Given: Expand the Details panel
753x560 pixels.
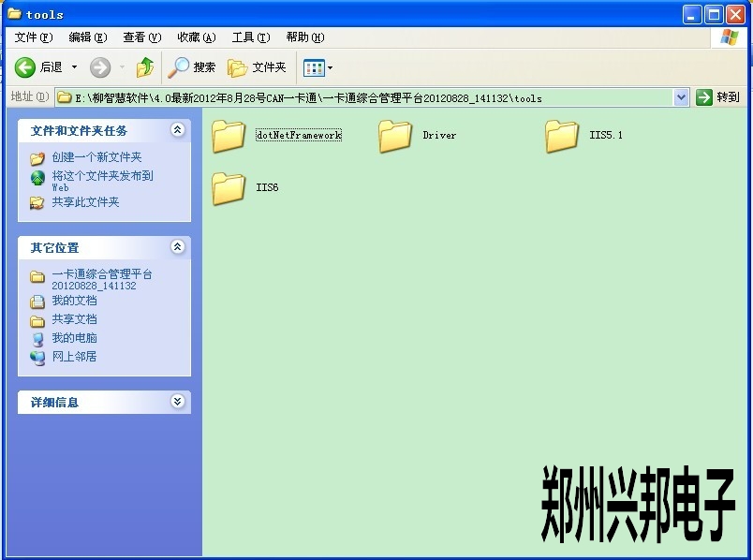Looking at the screenshot, I should (177, 402).
